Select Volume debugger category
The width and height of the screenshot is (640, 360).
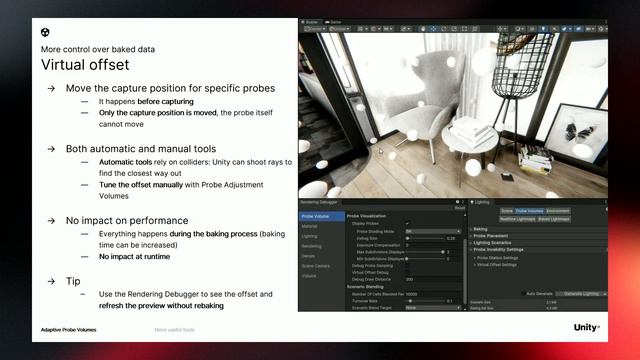[x=322, y=276]
